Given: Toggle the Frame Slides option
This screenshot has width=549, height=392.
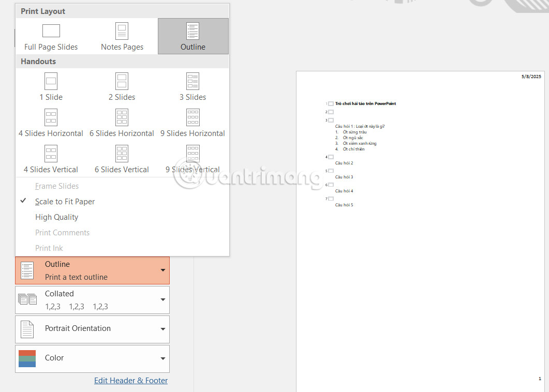Looking at the screenshot, I should click(57, 186).
